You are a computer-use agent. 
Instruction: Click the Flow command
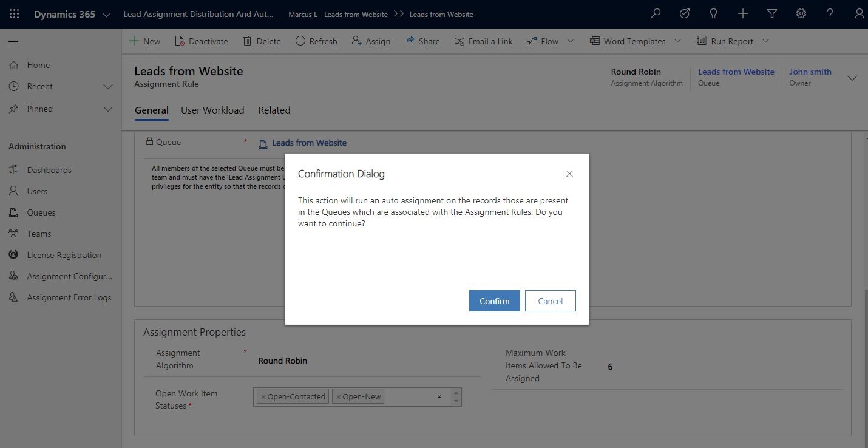coord(543,41)
